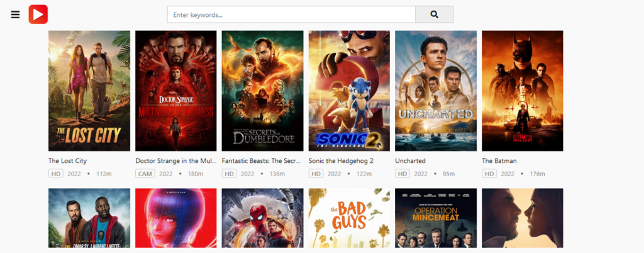Viewport: 644px width, 253px height.
Task: Click the Uncharted title link
Action: tap(410, 161)
